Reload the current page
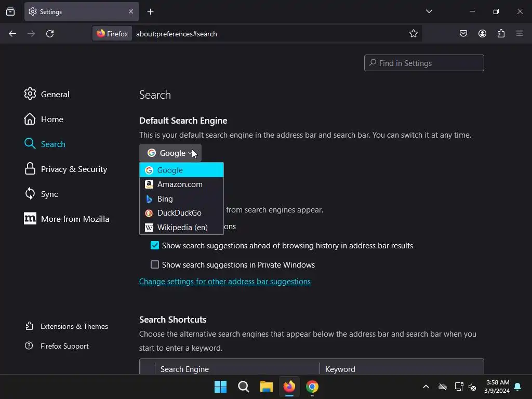 pyautogui.click(x=50, y=34)
